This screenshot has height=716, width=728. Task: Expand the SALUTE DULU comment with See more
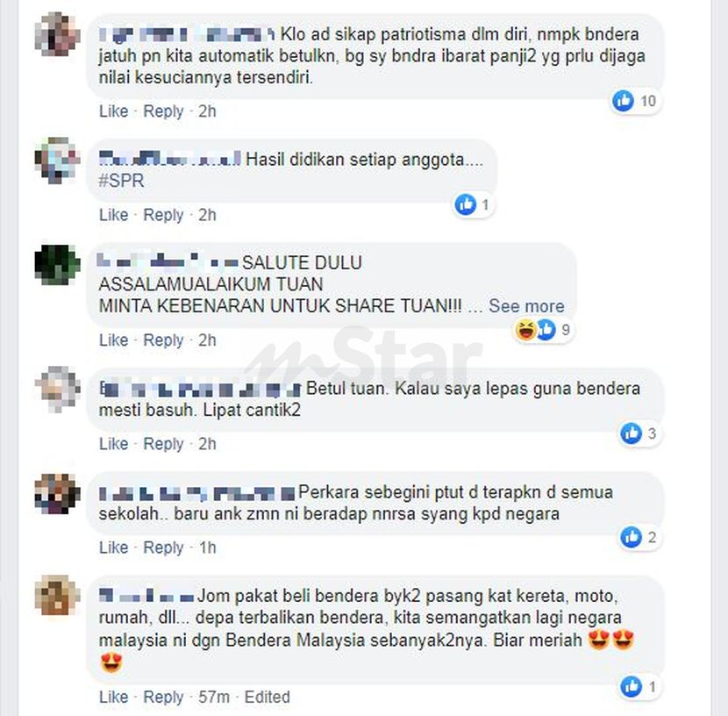tap(526, 306)
